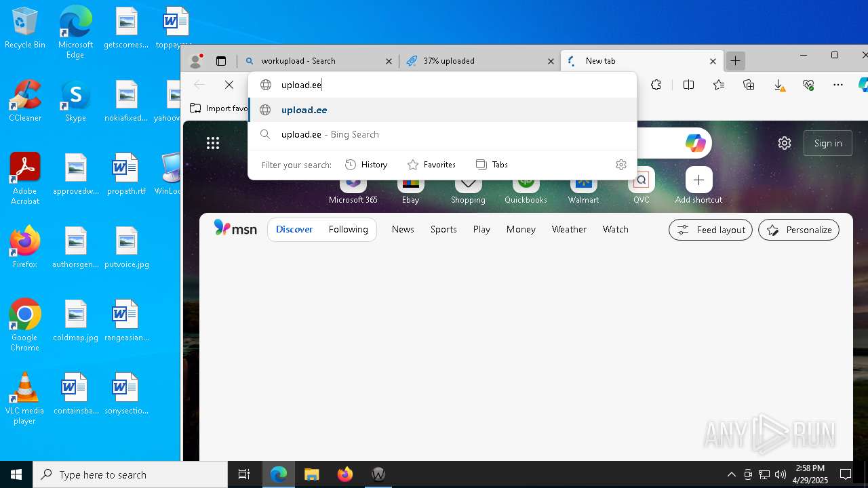
Task: Select the VLC media player desktop icon
Action: pyautogui.click(x=25, y=399)
